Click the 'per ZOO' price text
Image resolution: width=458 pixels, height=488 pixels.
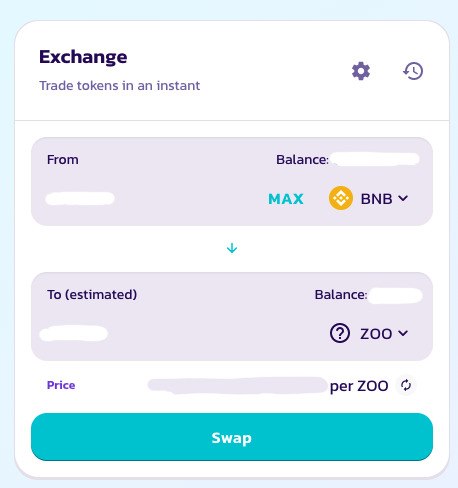359,386
